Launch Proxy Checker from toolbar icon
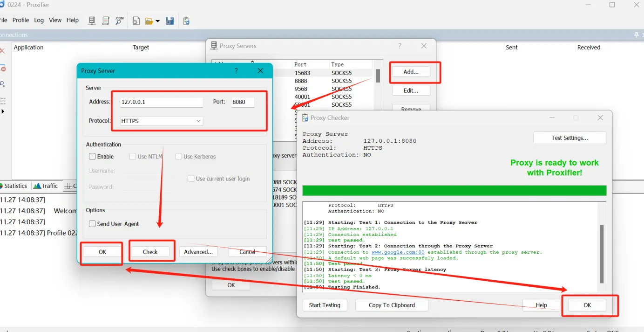Image resolution: width=644 pixels, height=332 pixels. [186, 21]
